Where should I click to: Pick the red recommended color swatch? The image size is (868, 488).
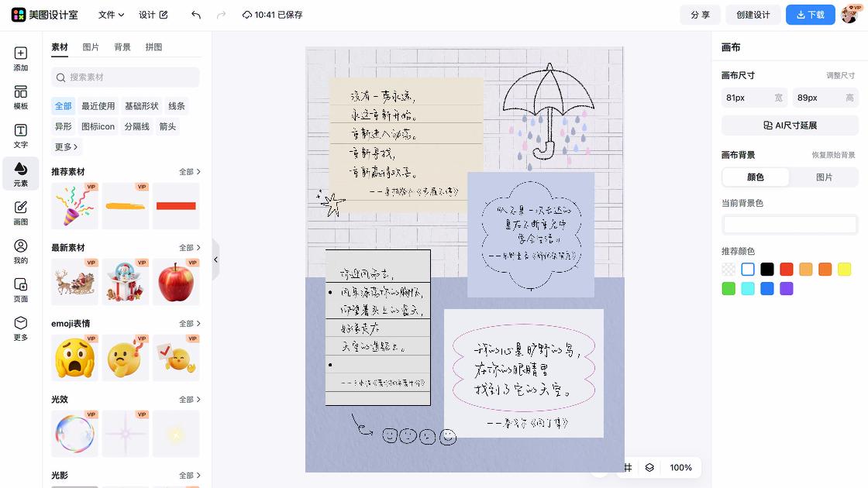[x=786, y=270]
